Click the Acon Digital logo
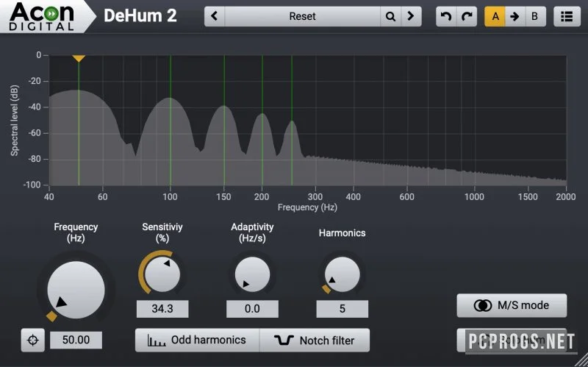588x367 pixels. (42, 16)
